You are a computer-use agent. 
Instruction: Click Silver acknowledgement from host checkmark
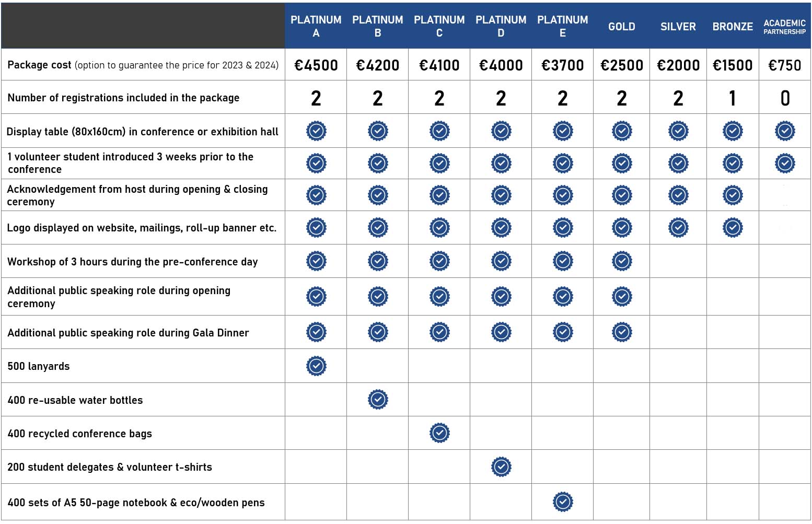(x=678, y=195)
